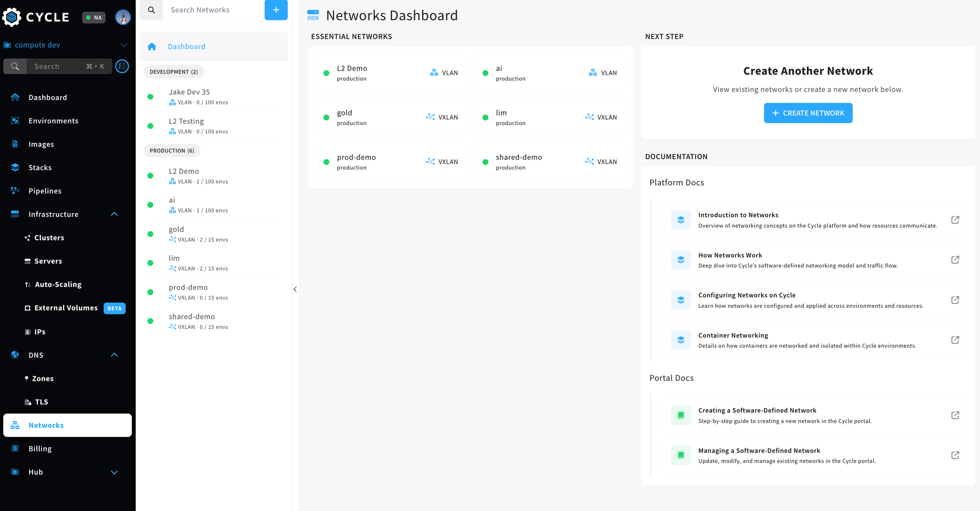Open the user avatar profile menu
This screenshot has height=511, width=980.
pyautogui.click(x=123, y=17)
